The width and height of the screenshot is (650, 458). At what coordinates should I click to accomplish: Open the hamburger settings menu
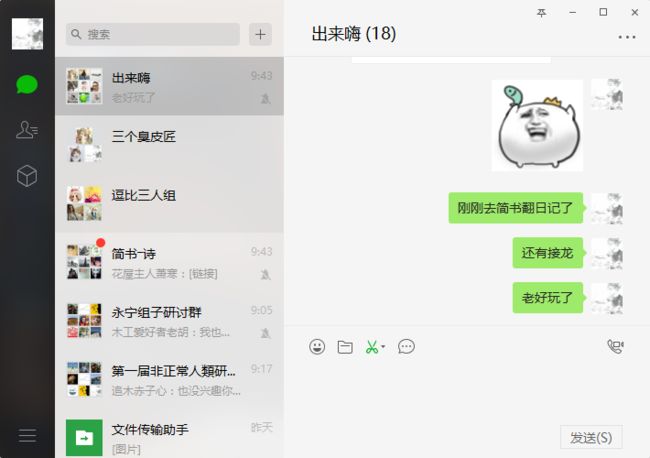click(27, 436)
